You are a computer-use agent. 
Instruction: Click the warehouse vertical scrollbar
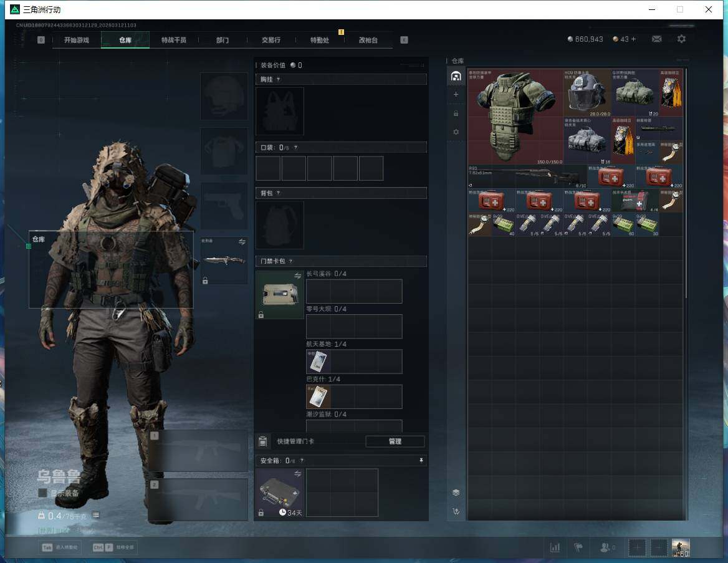tap(686, 183)
